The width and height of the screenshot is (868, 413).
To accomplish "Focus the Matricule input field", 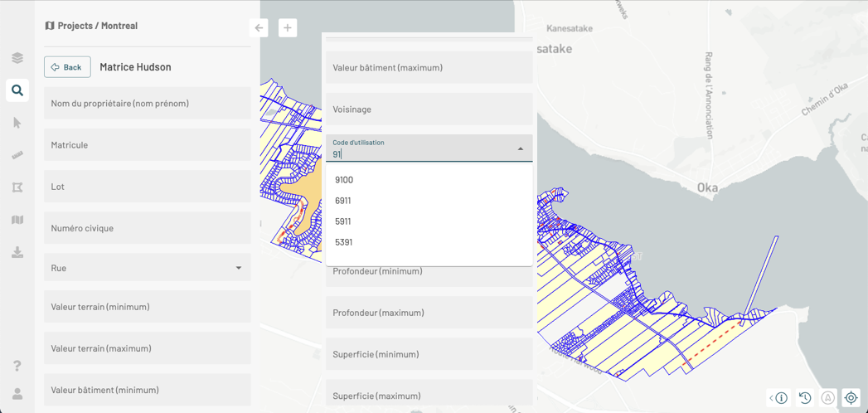I will point(148,145).
